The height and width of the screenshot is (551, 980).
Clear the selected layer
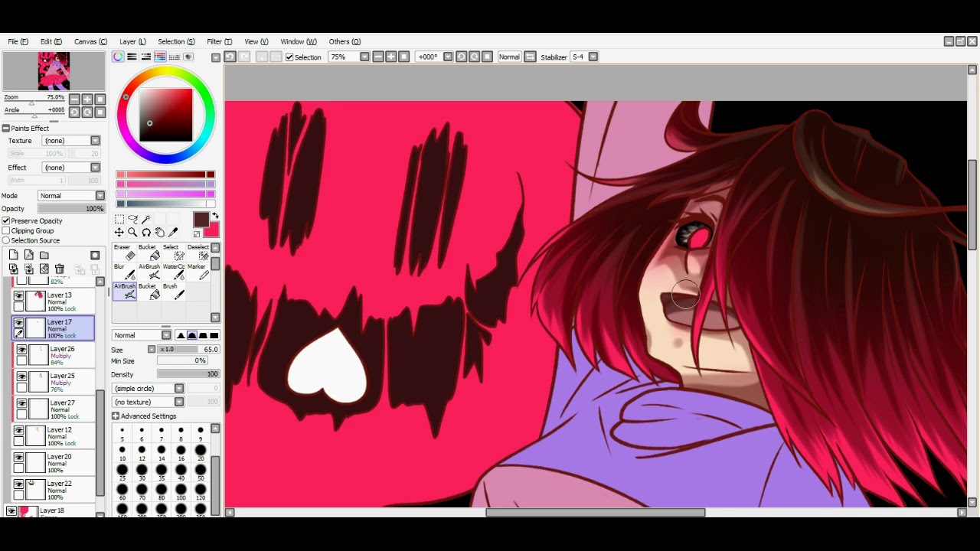pos(44,269)
